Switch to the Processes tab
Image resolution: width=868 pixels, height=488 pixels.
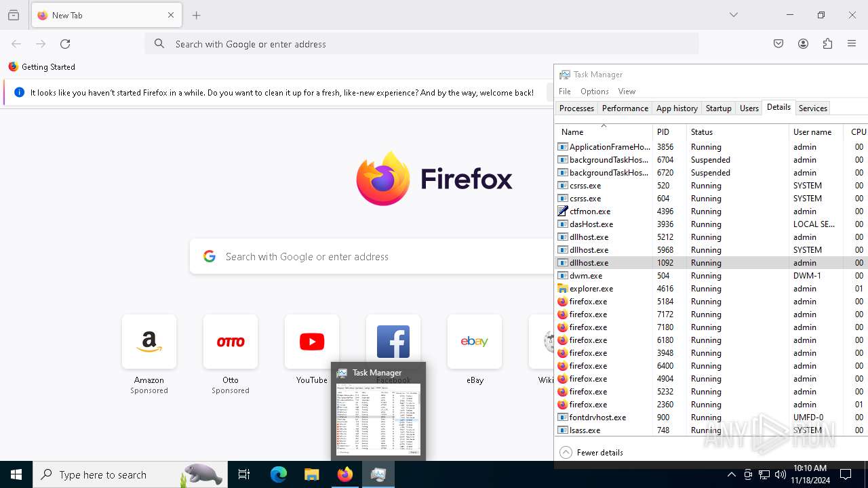[576, 108]
